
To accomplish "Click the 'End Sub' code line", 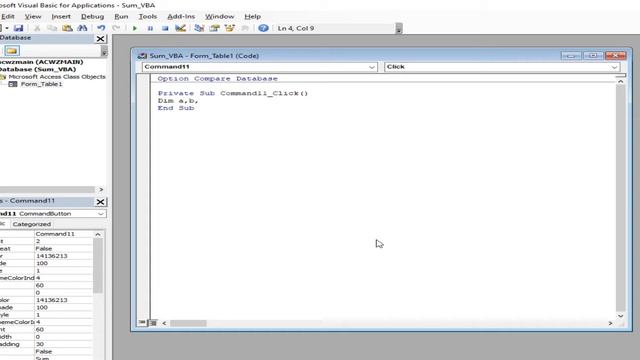I will [176, 108].
